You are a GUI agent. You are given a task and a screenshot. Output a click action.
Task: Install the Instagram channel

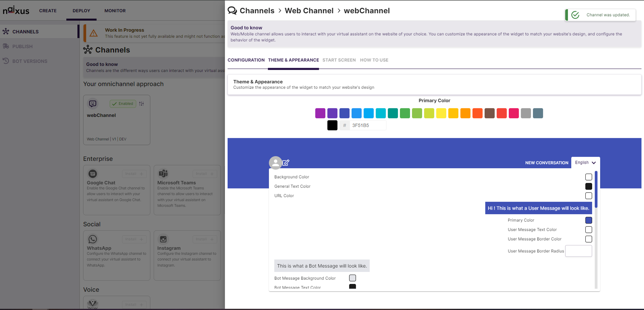[205, 239]
